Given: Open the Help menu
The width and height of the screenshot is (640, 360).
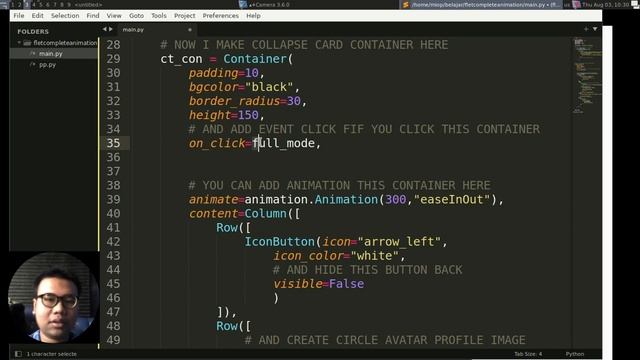Looking at the screenshot, I should click(253, 16).
